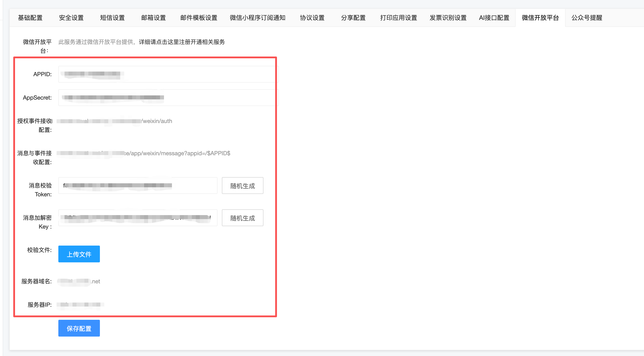644x356 pixels.
Task: Select the 公众号提醒 tab
Action: [x=587, y=18]
